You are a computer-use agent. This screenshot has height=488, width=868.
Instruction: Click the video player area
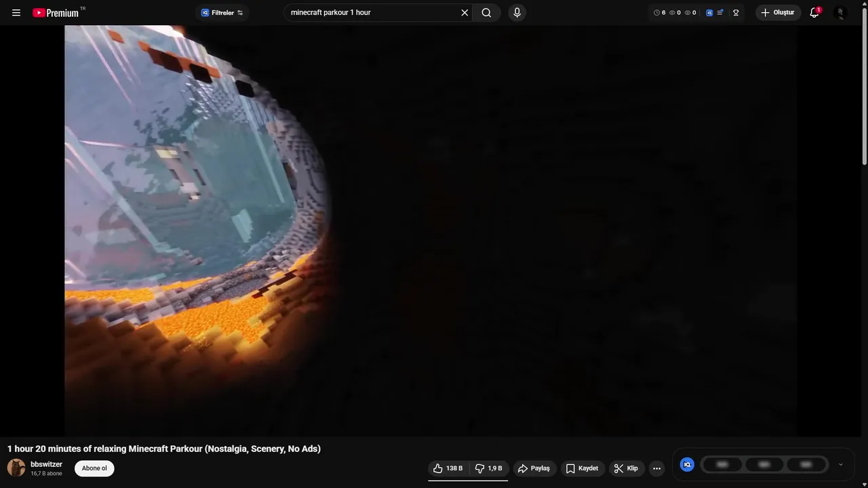430,230
